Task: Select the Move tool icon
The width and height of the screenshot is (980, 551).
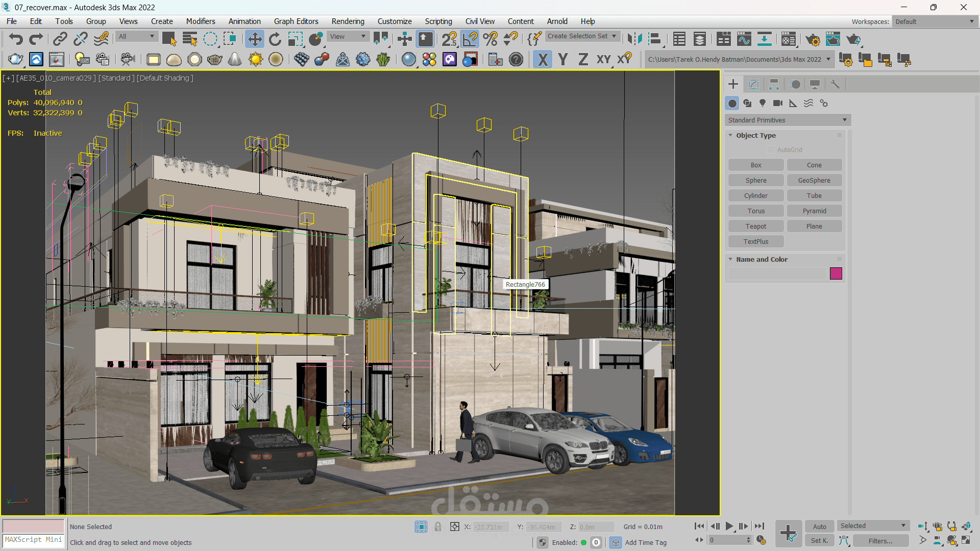Action: (254, 39)
